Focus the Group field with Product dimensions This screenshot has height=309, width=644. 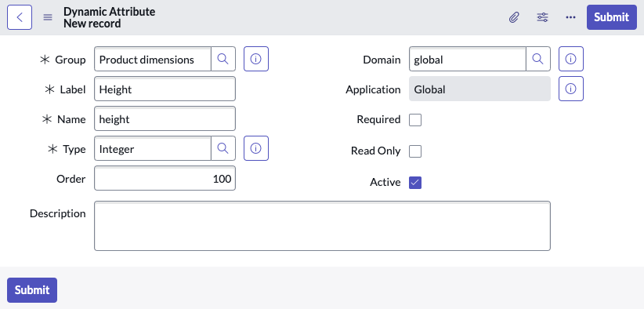coord(153,59)
